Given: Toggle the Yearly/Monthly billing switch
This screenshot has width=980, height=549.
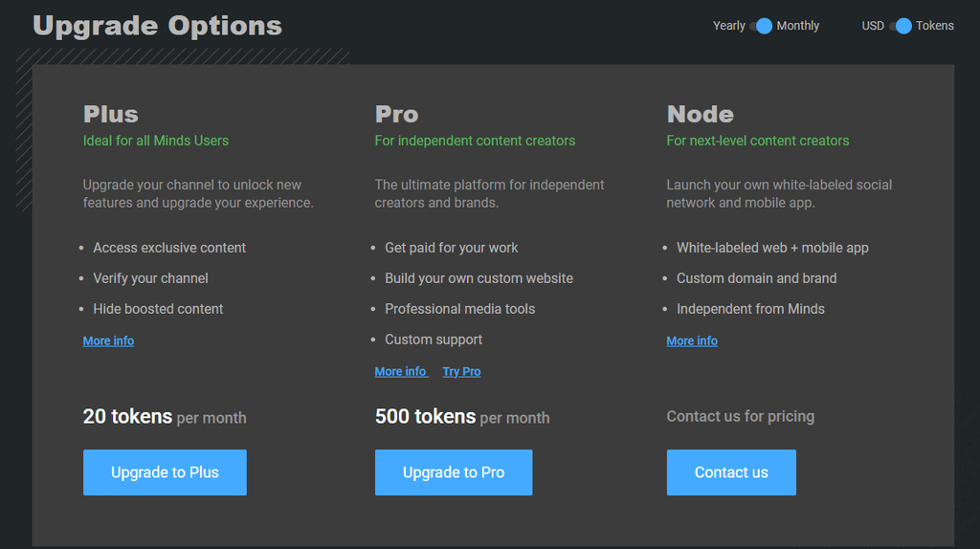Looking at the screenshot, I should pos(761,26).
